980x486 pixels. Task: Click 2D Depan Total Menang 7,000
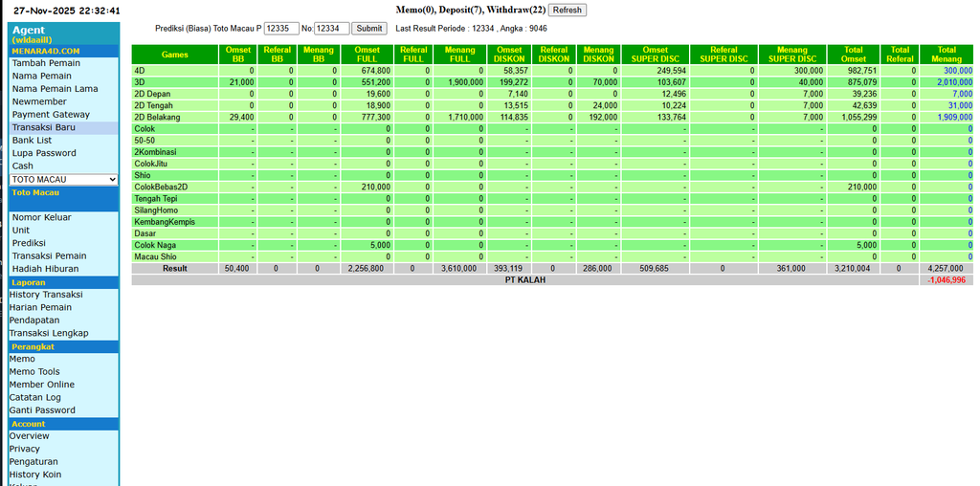pyautogui.click(x=963, y=94)
